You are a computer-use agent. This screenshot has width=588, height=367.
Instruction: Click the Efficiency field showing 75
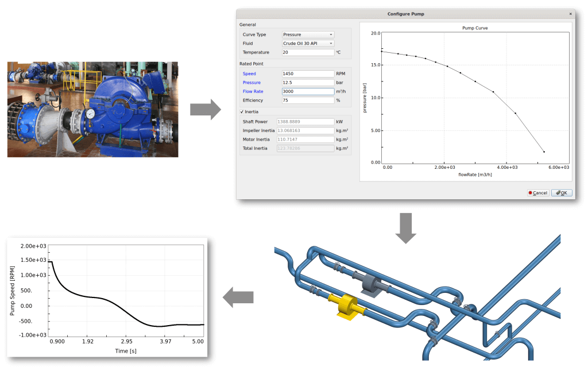306,99
